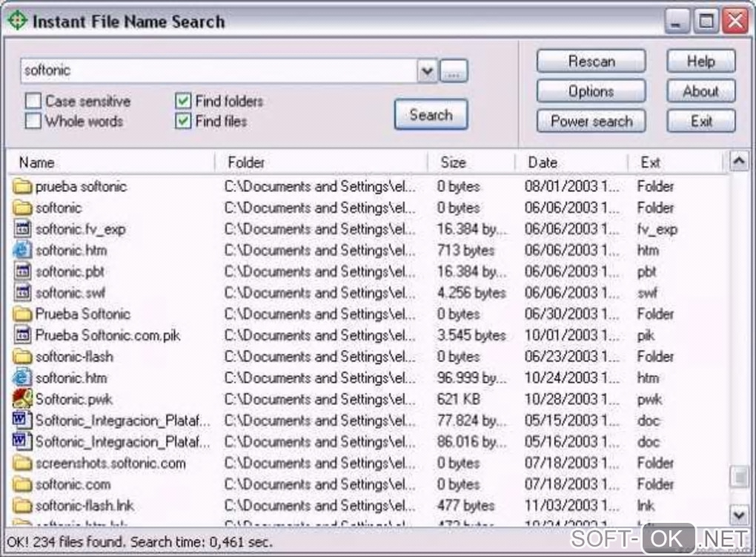The width and height of the screenshot is (756, 557).
Task: Open the search term history dropdown
Action: [x=427, y=71]
